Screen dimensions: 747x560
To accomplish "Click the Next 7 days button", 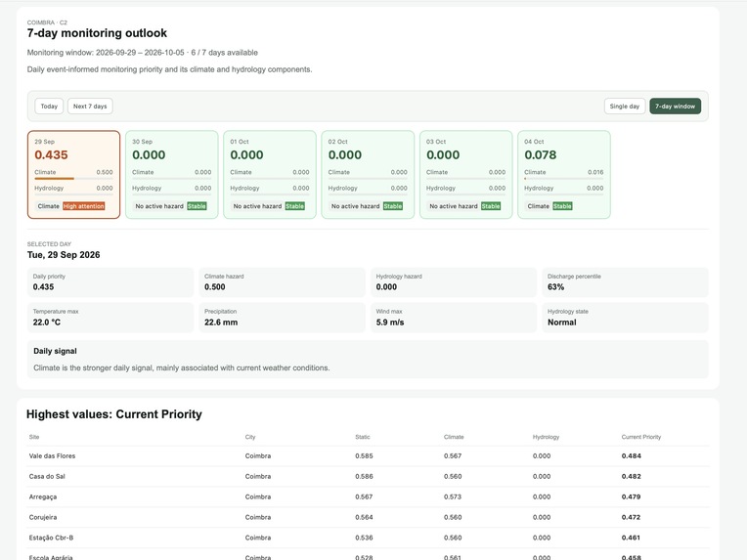I will (x=90, y=107).
